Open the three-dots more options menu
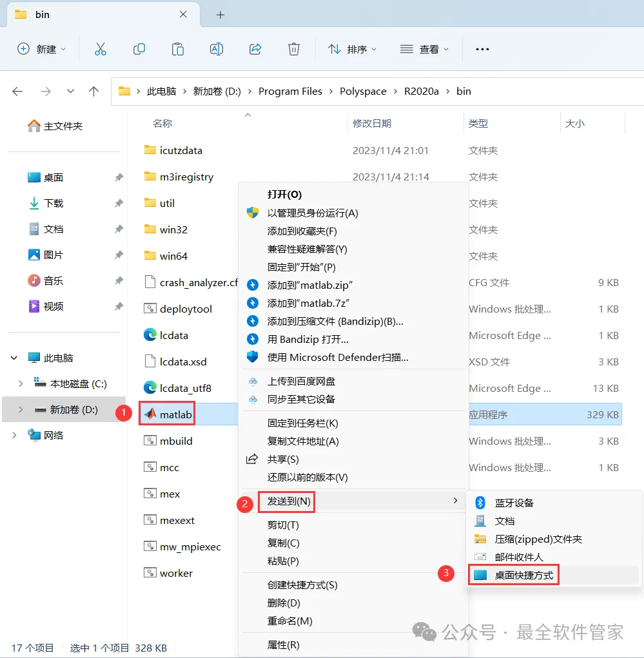644x658 pixels. (482, 49)
